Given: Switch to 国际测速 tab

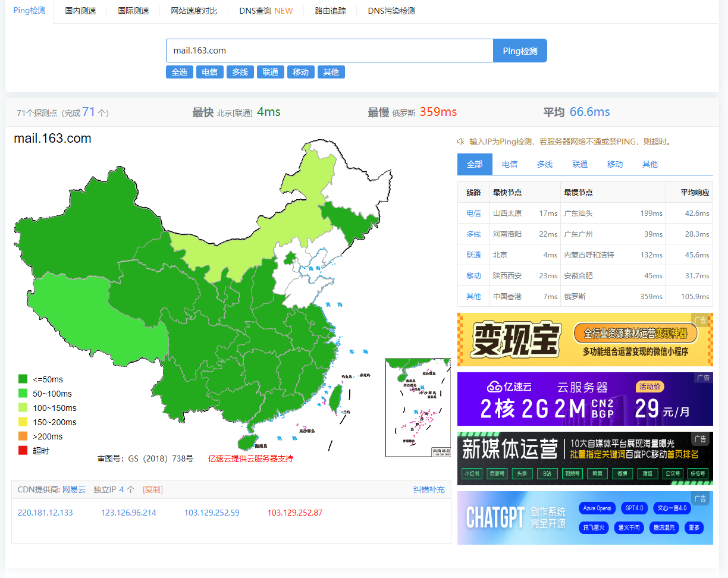Looking at the screenshot, I should point(133,11).
